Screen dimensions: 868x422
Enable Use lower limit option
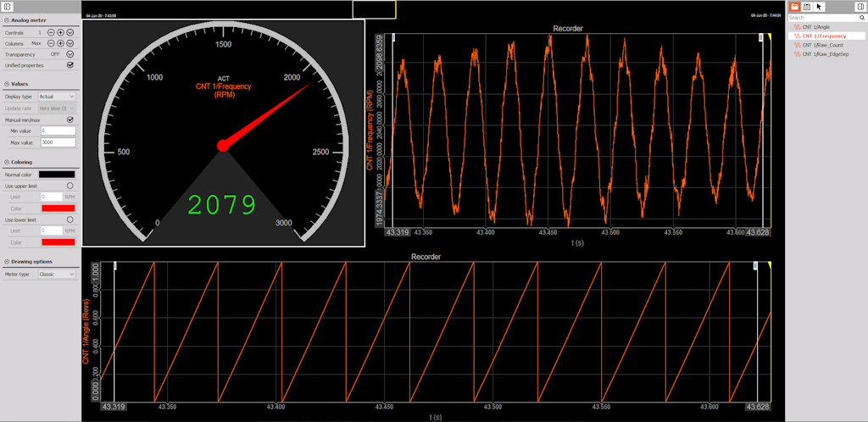70,219
